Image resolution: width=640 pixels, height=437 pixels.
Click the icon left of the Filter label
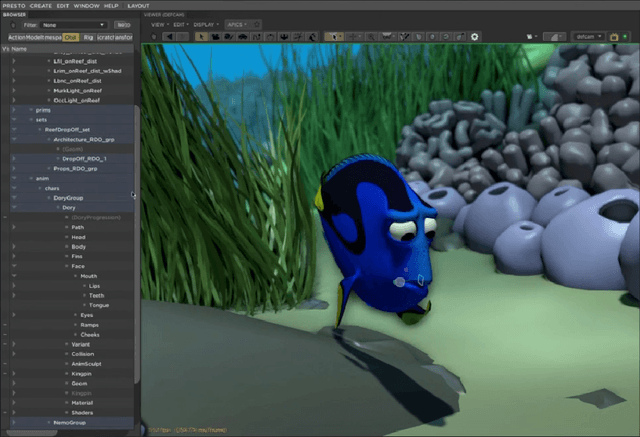click(x=15, y=24)
